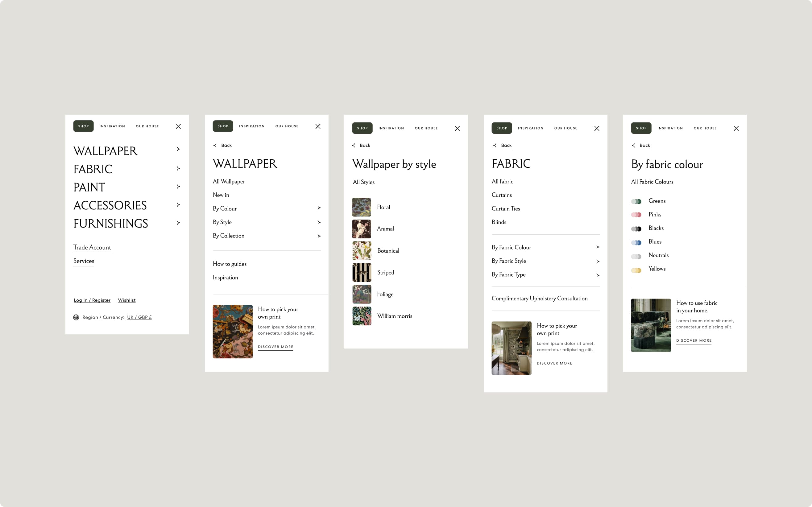Close the main shop menu panel

[x=178, y=126]
